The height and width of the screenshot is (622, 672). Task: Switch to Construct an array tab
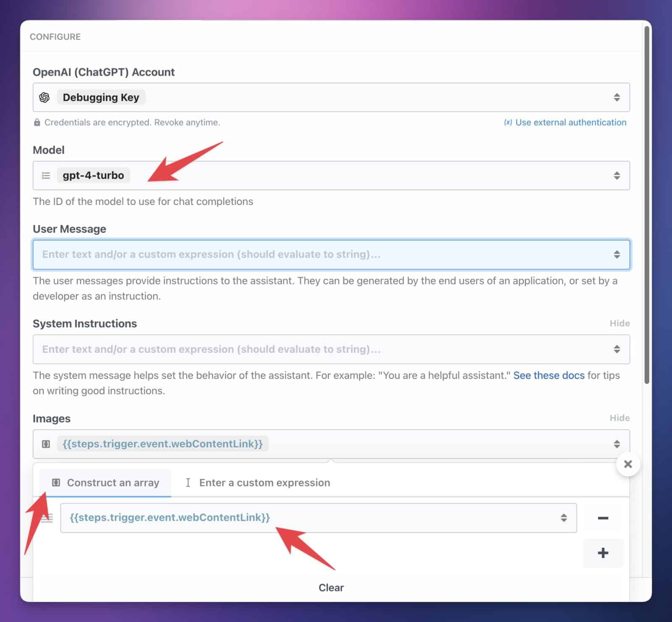coord(105,483)
